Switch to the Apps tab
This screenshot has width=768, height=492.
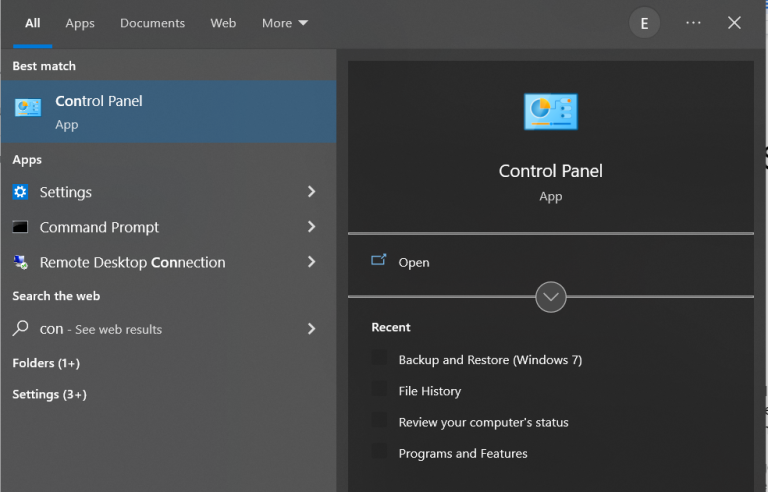pos(80,23)
